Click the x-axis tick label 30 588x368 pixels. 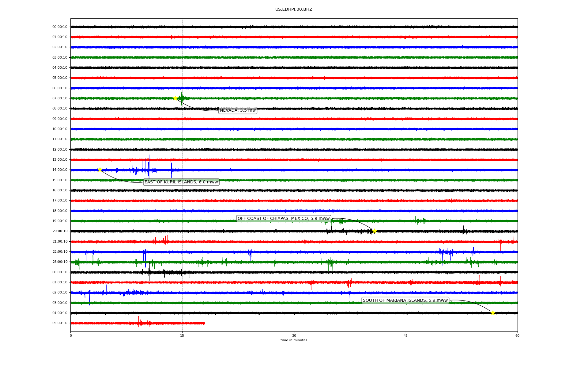(294, 335)
